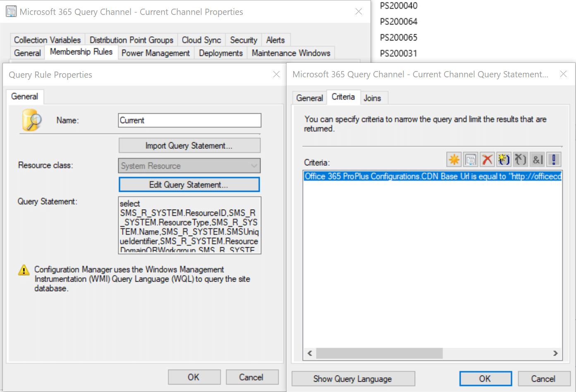
Task: Switch to the Joins tab
Action: [x=372, y=98]
